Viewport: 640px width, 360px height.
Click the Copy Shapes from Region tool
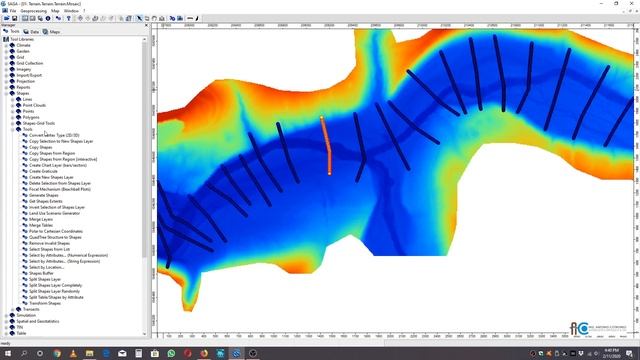pos(52,153)
